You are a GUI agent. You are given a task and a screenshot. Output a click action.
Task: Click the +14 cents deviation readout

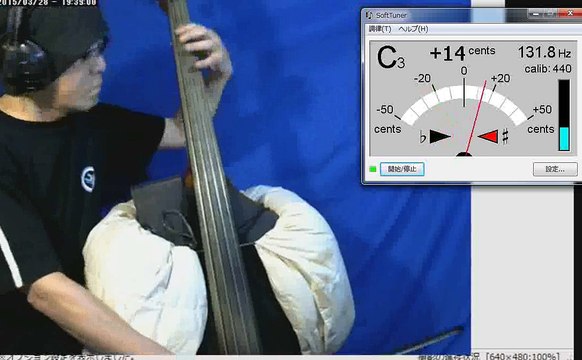click(462, 53)
